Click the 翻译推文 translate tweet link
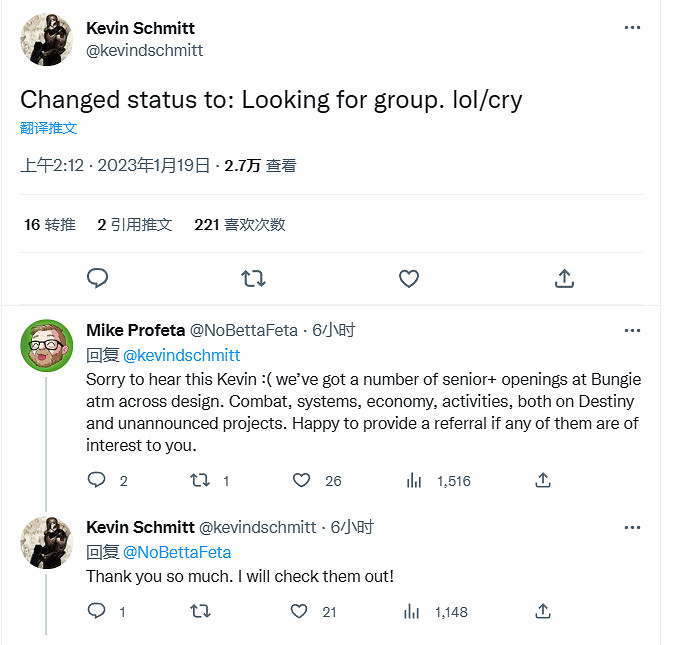The width and height of the screenshot is (673, 645). tap(49, 128)
